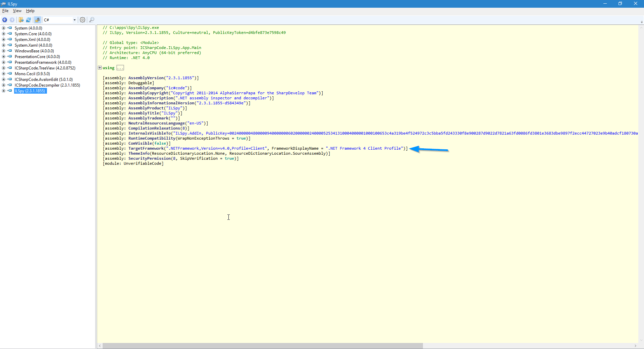644x349 pixels.
Task: Reload all assemblies with refresh icon
Action: [29, 20]
